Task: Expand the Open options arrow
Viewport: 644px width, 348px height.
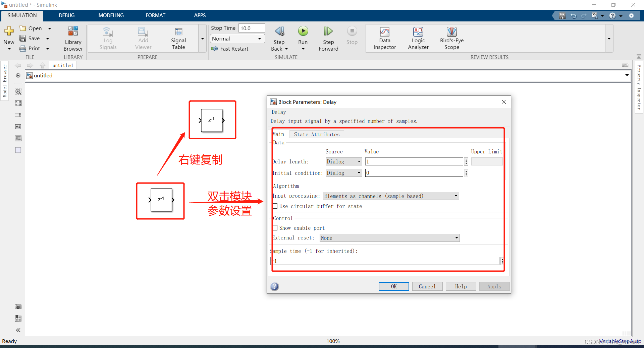Action: click(x=50, y=28)
